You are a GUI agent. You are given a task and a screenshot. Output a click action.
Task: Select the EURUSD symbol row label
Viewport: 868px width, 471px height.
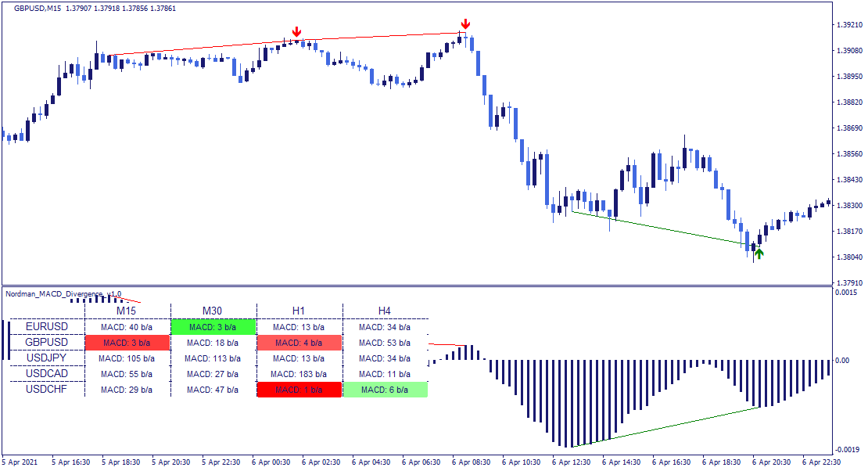pyautogui.click(x=46, y=327)
